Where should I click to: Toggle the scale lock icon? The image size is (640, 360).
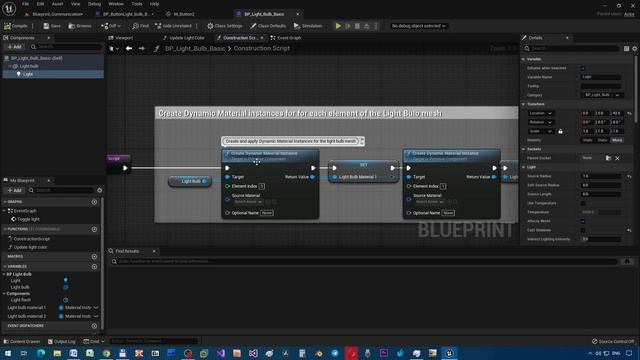[x=560, y=131]
